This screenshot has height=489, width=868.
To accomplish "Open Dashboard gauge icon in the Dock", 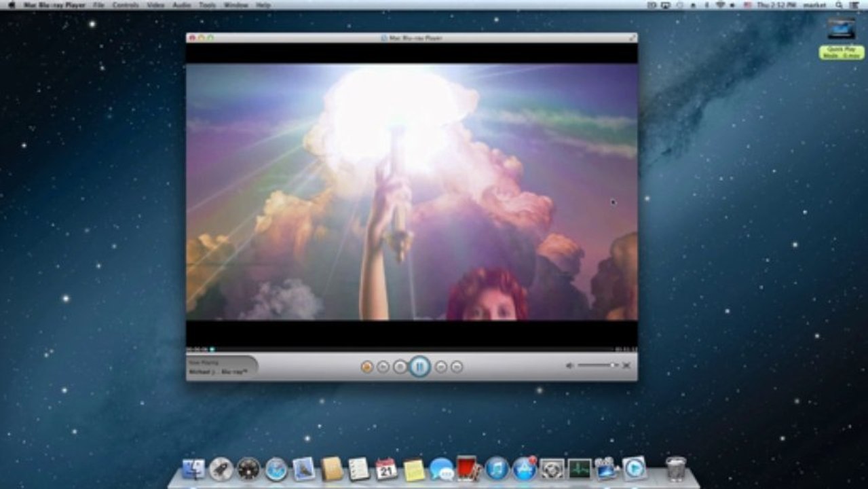I will (248, 469).
